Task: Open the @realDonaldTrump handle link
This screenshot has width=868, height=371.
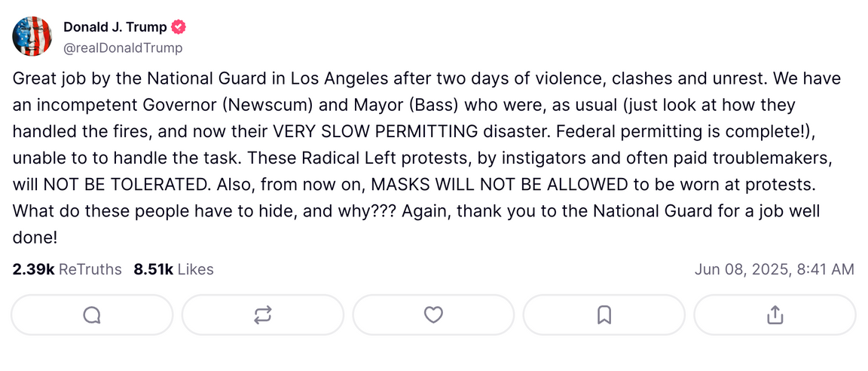Action: (122, 48)
